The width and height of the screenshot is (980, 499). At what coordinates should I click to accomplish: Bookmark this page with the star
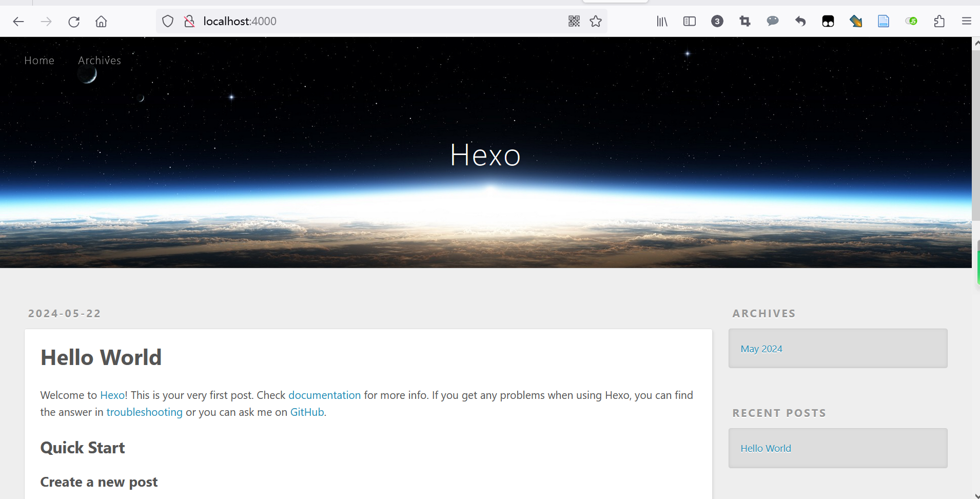[x=595, y=21]
